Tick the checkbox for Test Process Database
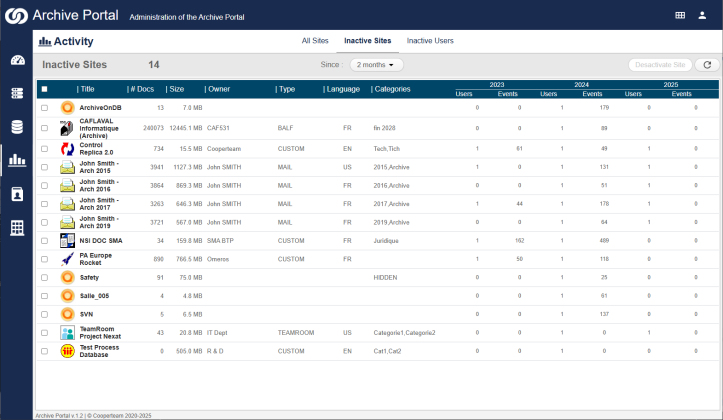723x420 pixels. pyautogui.click(x=44, y=351)
